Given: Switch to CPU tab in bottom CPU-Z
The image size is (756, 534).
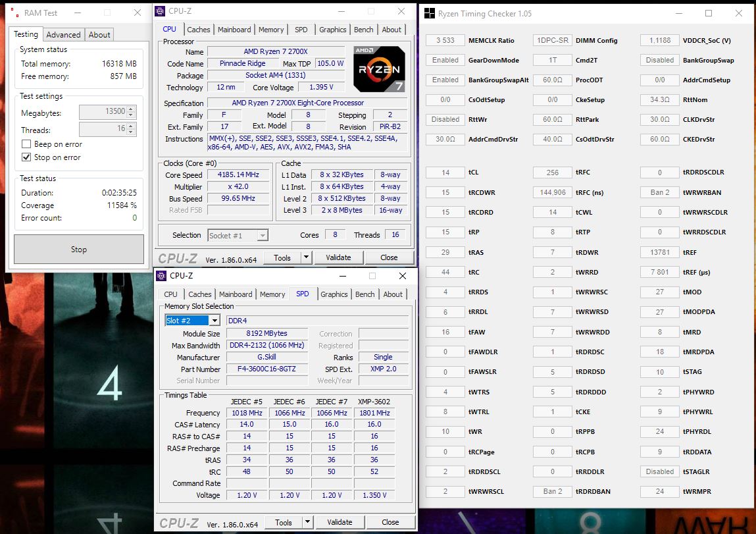Looking at the screenshot, I should [x=170, y=294].
